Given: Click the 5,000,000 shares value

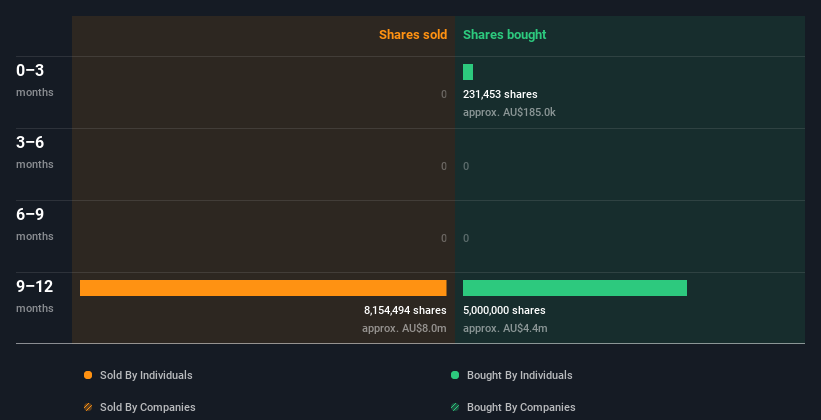Looking at the screenshot, I should 504,311.
